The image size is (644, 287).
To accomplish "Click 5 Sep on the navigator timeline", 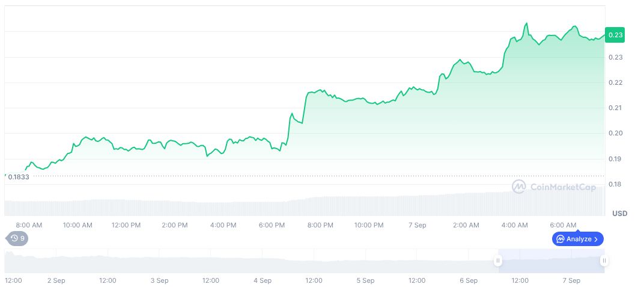I will click(x=365, y=280).
